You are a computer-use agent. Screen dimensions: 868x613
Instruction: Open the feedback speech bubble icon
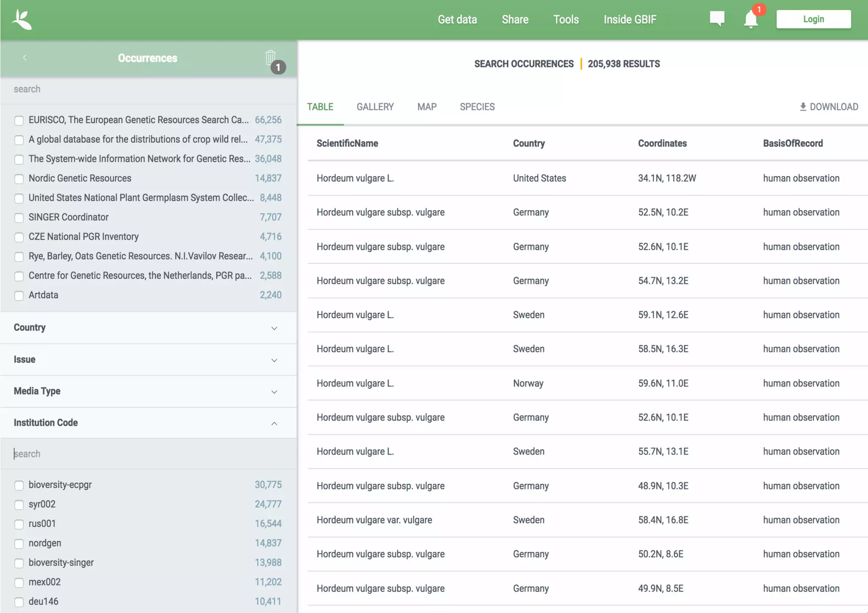click(717, 19)
